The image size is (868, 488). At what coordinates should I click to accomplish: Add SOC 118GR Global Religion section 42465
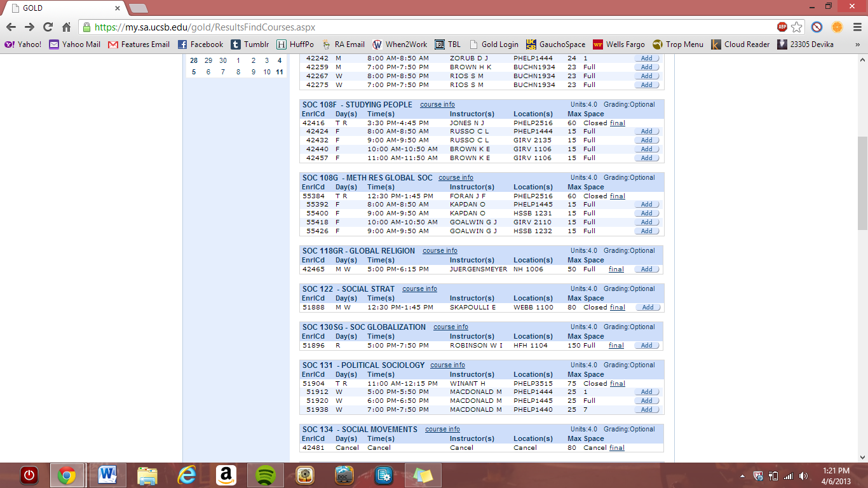click(x=647, y=269)
